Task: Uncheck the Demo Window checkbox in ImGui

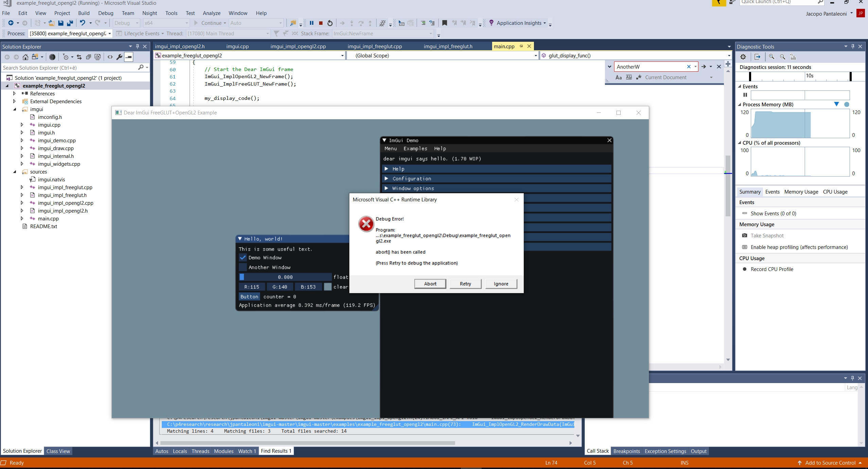Action: [243, 257]
